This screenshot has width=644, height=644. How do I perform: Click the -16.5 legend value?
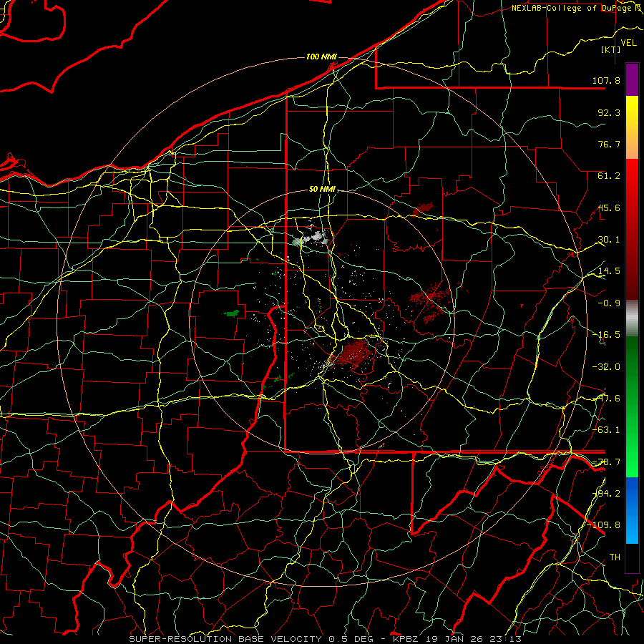pos(606,335)
